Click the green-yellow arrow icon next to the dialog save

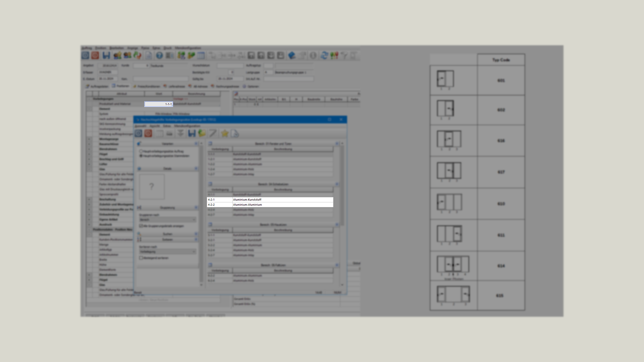(202, 133)
